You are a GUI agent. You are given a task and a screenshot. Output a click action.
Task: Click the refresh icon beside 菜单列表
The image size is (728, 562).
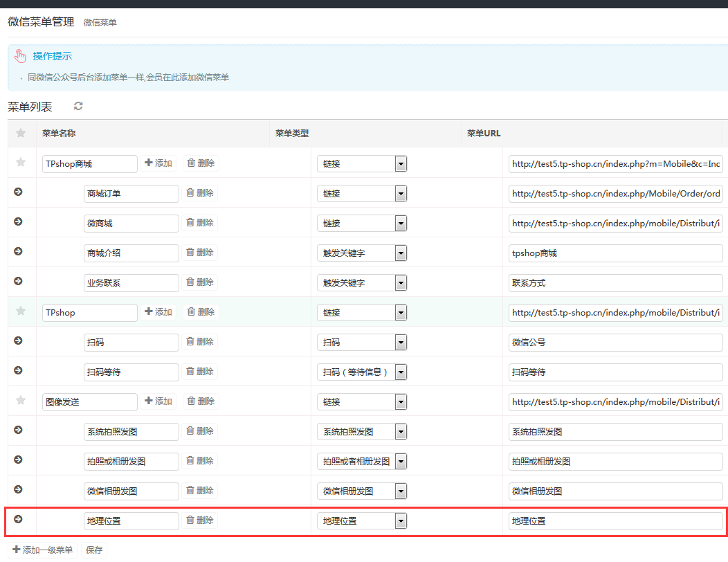point(78,106)
